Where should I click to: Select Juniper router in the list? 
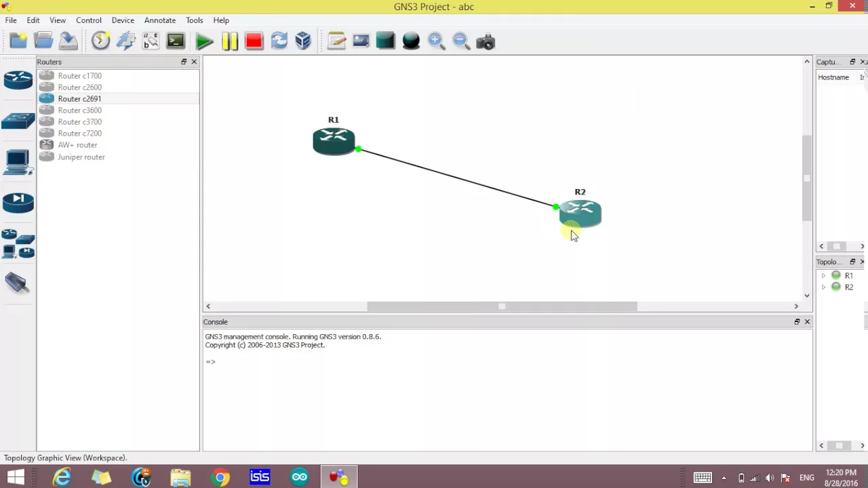pyautogui.click(x=118, y=157)
